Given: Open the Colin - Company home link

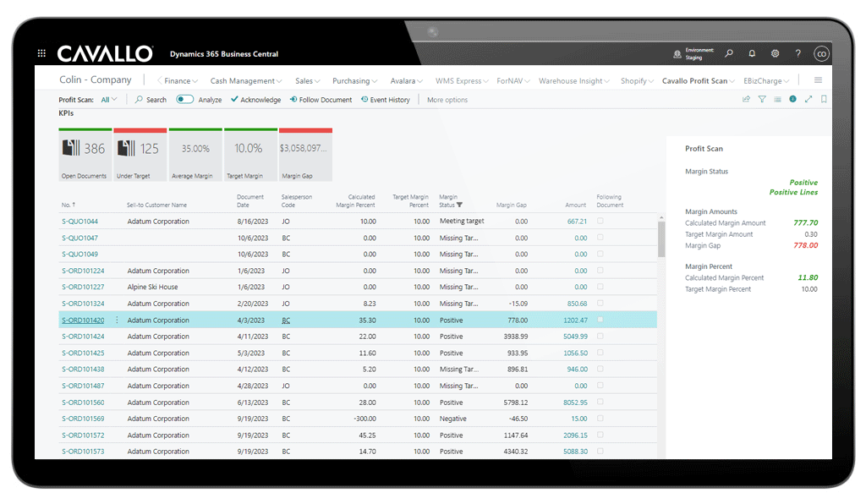Looking at the screenshot, I should pyautogui.click(x=96, y=79).
